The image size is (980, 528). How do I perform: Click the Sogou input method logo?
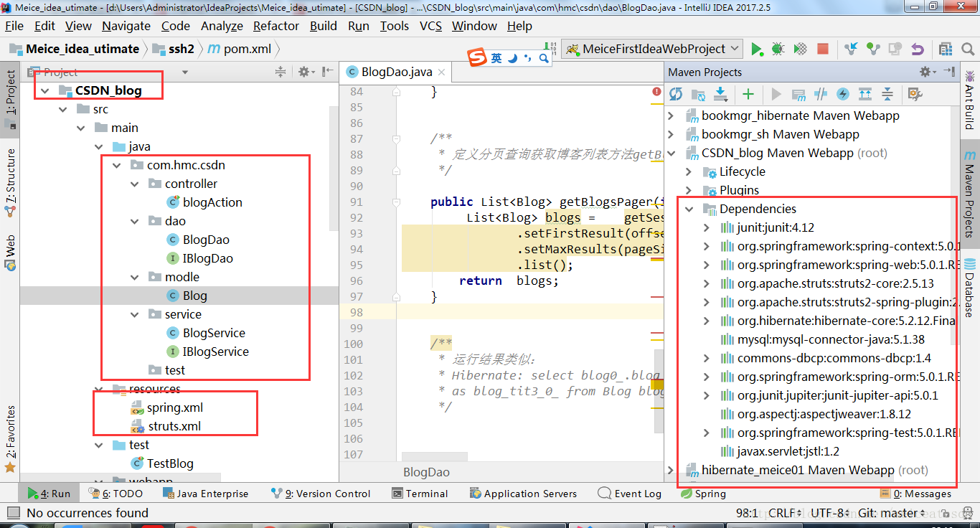tap(477, 58)
